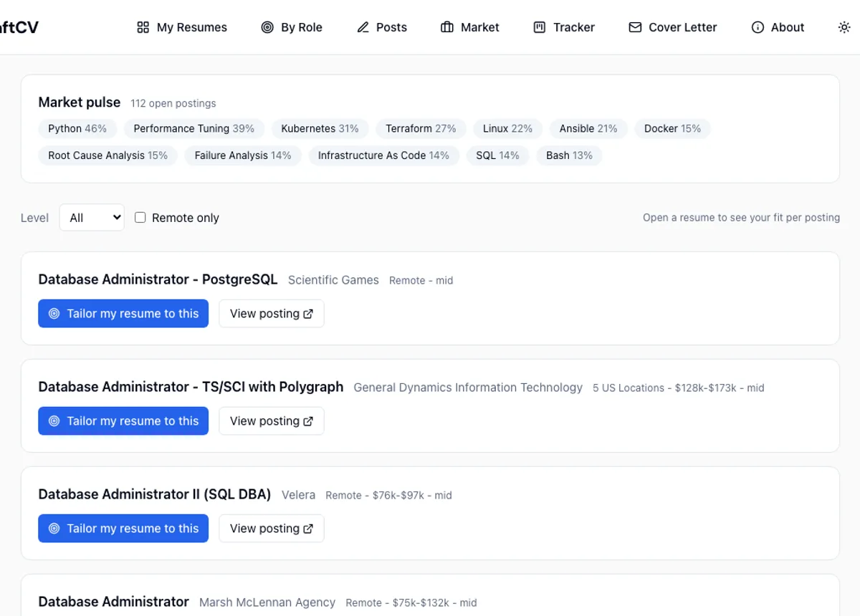
Task: Click external-link icon on the Scientific Games View posting
Action: coord(308,314)
